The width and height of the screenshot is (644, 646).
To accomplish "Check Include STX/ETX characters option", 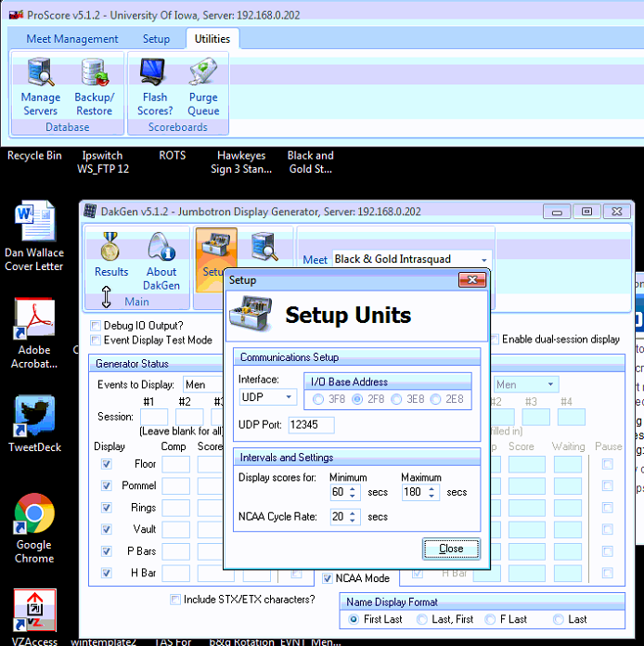I will tap(175, 600).
